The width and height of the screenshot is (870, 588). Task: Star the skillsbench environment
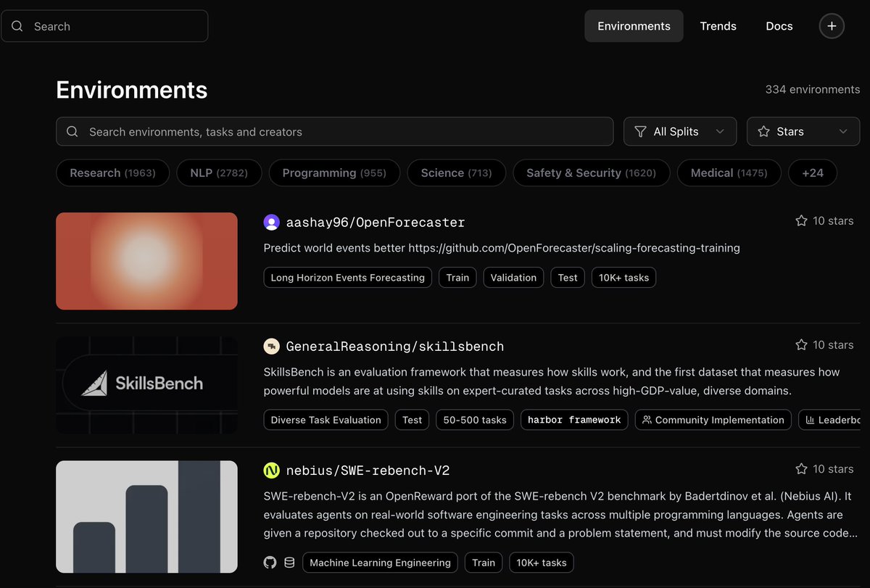pos(801,345)
